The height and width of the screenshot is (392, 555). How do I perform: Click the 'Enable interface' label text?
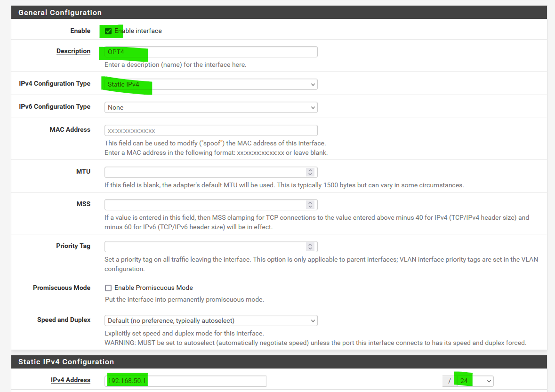(138, 31)
